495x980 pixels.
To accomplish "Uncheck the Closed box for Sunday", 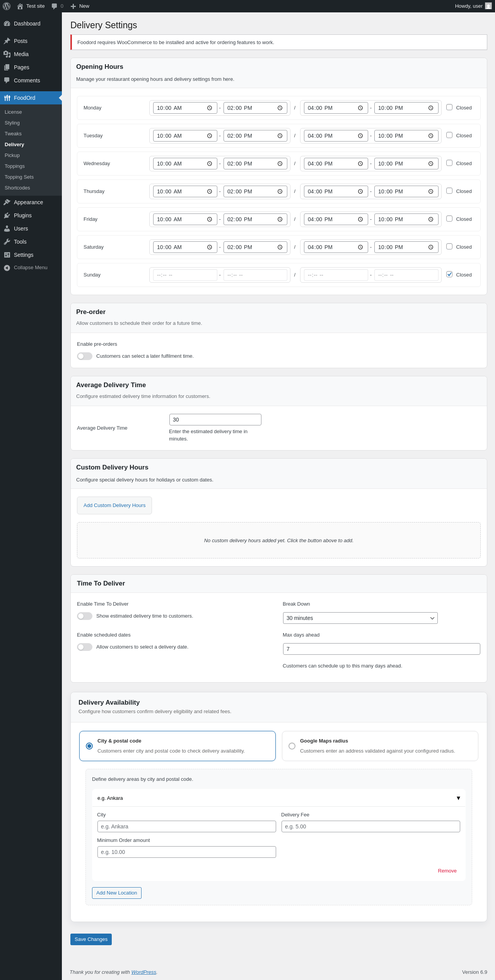I will (x=449, y=275).
